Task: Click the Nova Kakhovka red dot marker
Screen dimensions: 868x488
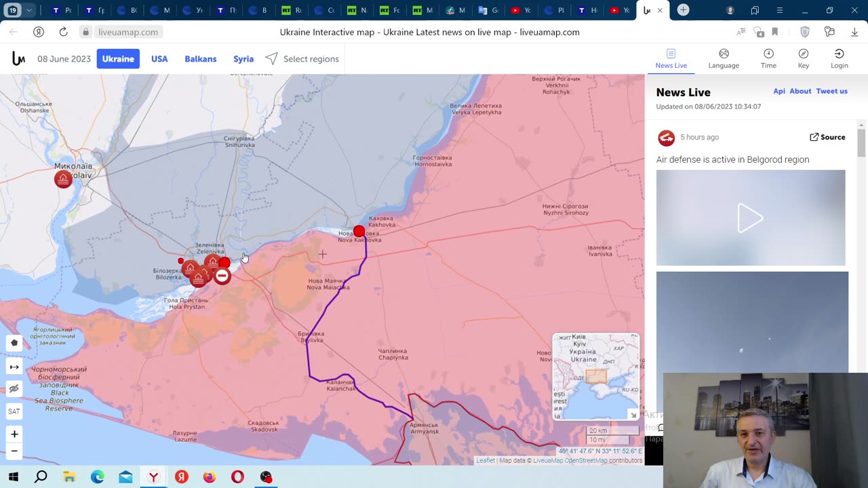Action: tap(359, 232)
